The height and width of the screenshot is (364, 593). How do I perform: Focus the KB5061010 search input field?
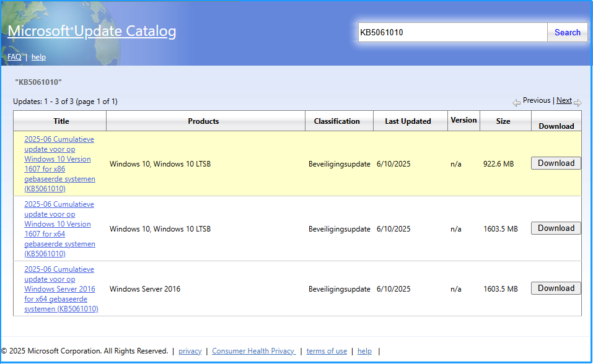click(453, 33)
